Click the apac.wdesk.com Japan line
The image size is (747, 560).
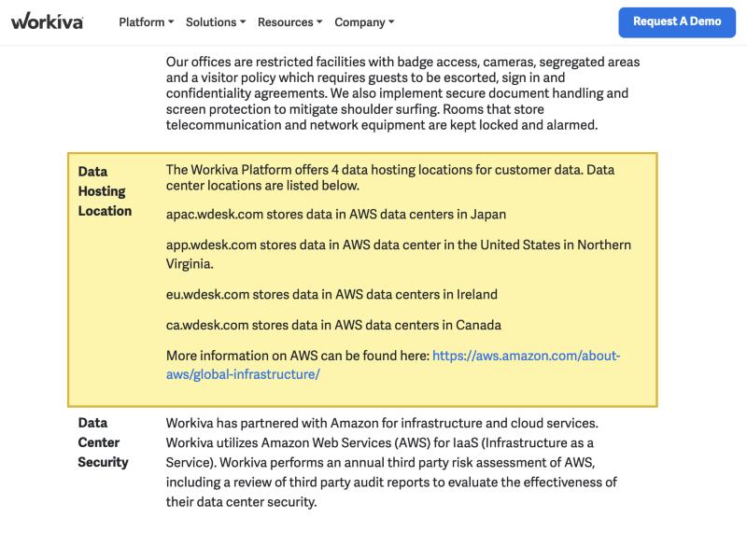(336, 215)
